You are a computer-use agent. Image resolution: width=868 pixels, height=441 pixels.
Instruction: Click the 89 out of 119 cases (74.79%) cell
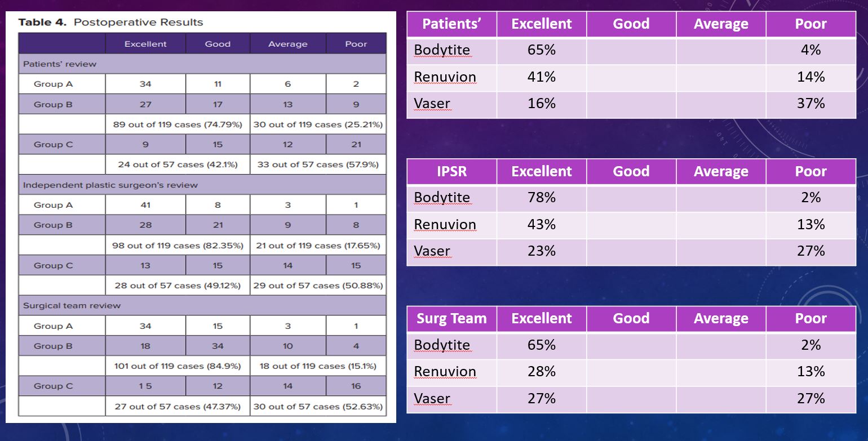[178, 124]
